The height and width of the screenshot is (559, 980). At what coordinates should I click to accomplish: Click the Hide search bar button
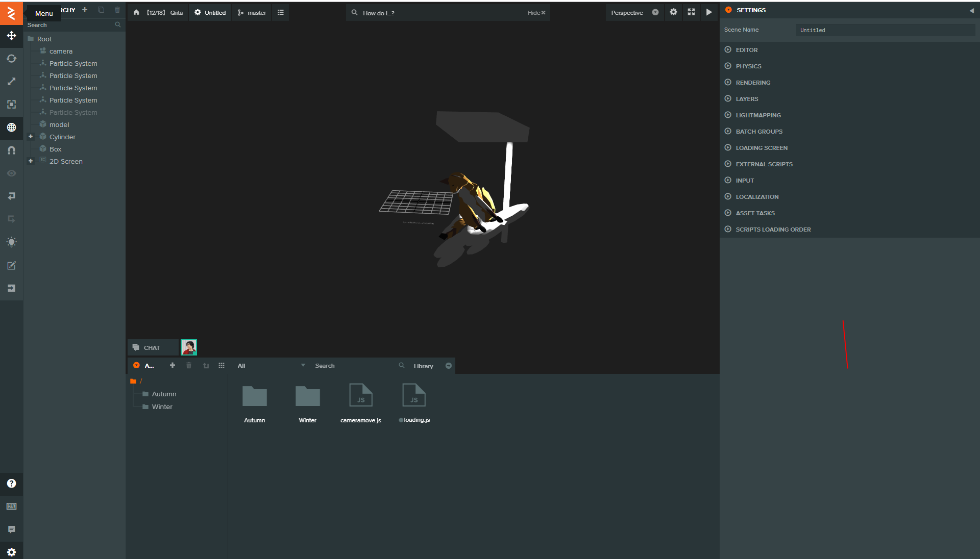pyautogui.click(x=536, y=13)
